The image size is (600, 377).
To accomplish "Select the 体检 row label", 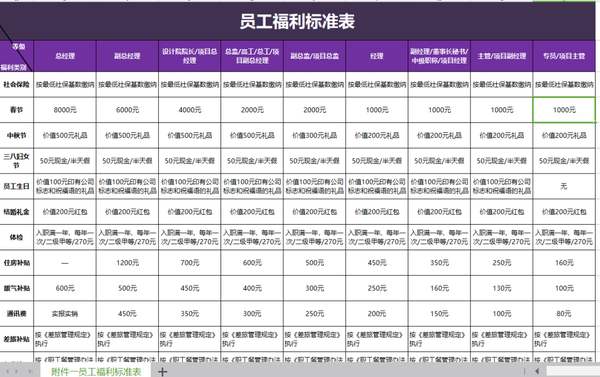I will [16, 237].
